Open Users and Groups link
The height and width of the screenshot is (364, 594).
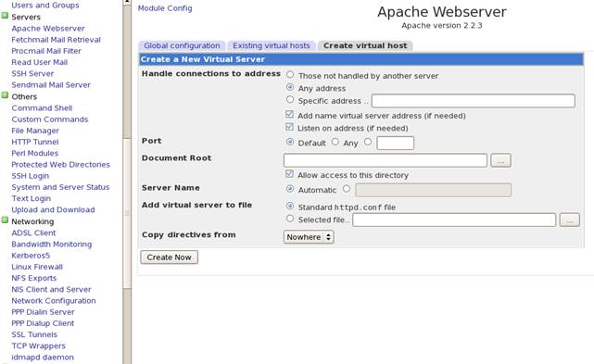click(x=45, y=6)
